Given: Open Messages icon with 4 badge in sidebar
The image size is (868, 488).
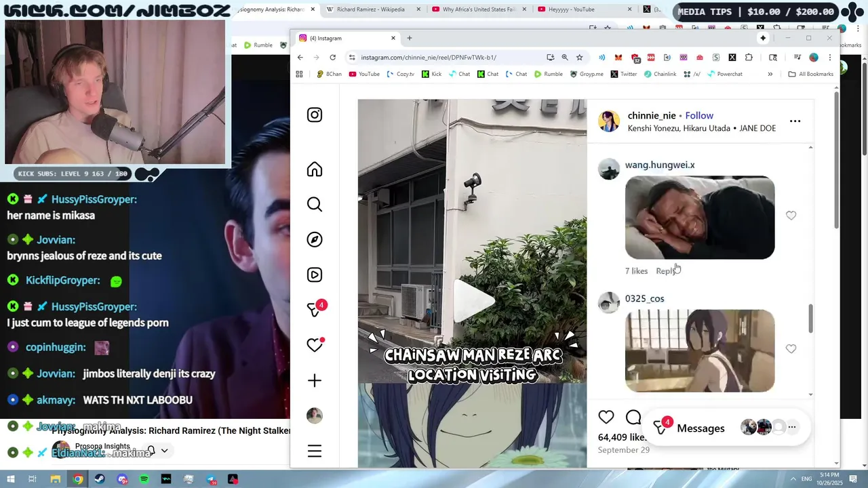Looking at the screenshot, I should (316, 308).
